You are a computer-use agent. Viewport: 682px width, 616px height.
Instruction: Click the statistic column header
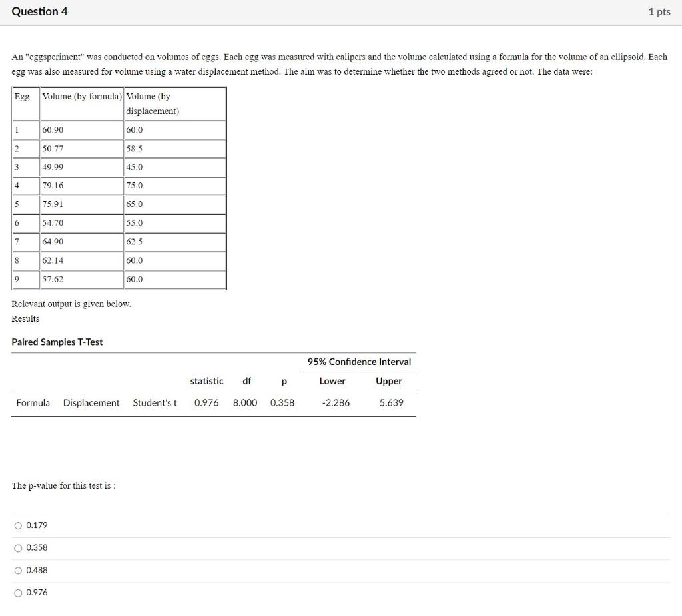[206, 381]
